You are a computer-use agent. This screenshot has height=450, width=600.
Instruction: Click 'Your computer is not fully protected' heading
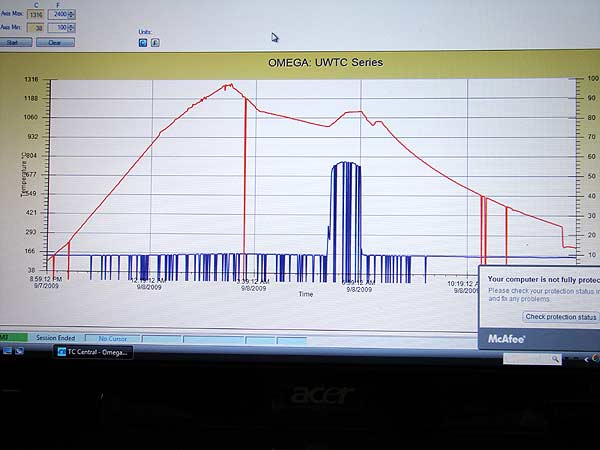(543, 279)
